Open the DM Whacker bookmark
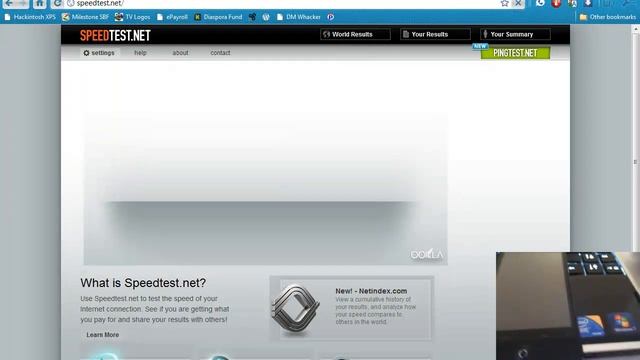640x360 pixels. pos(299,17)
